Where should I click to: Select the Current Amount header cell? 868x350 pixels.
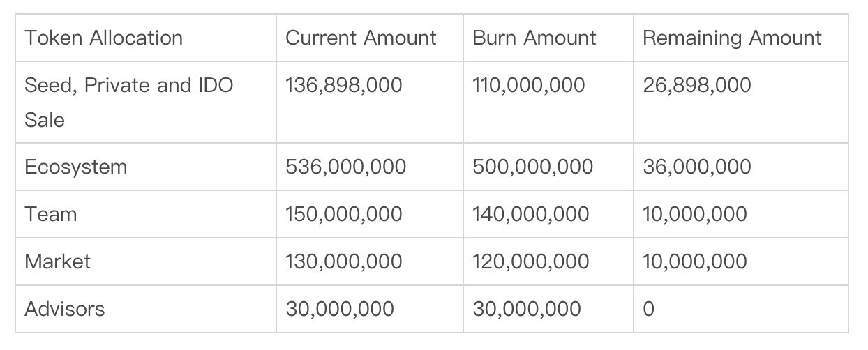(x=361, y=38)
